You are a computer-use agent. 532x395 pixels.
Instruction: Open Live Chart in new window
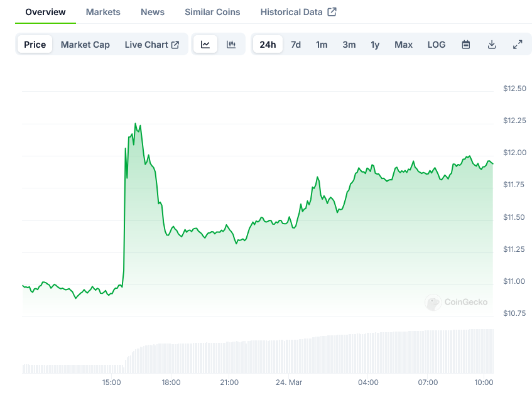click(x=151, y=45)
